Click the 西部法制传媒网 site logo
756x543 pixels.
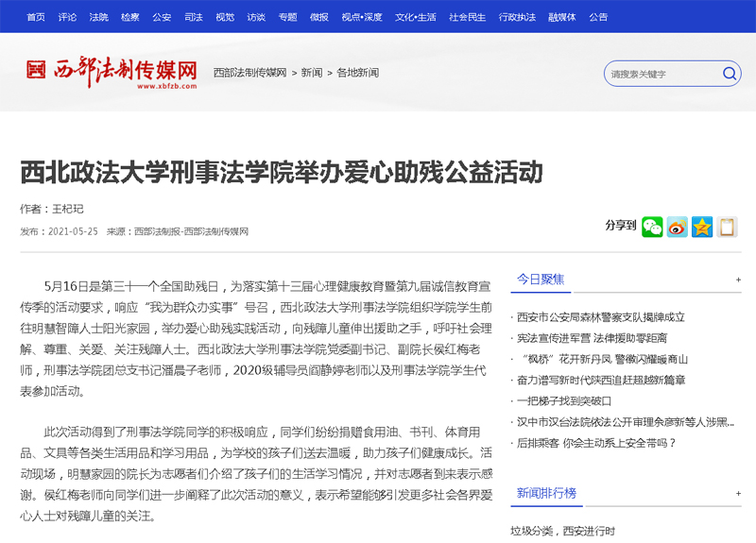[112, 72]
